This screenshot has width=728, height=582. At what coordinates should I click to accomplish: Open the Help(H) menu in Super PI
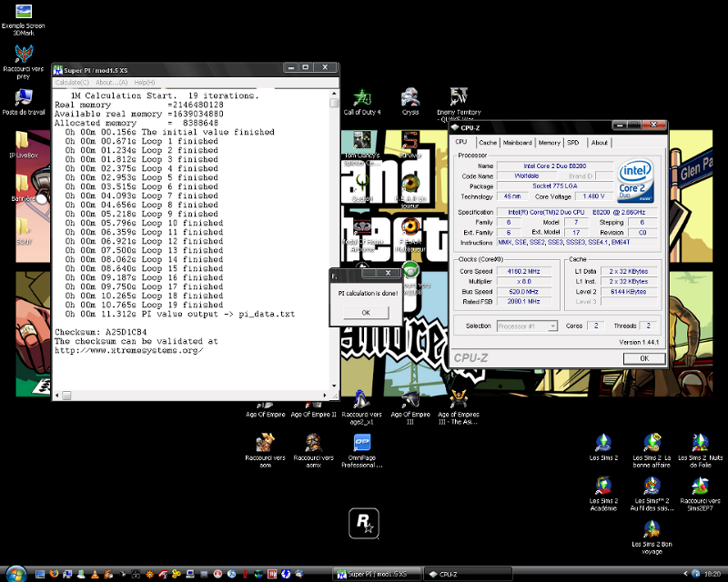coord(145,83)
